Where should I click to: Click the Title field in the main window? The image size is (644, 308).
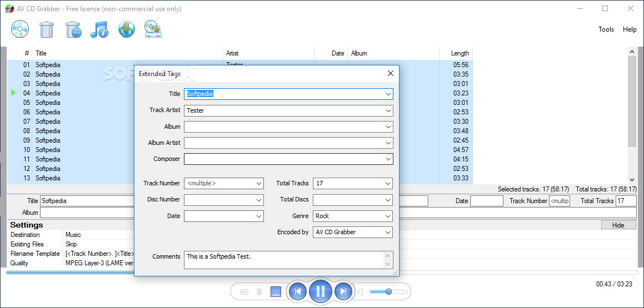point(87,201)
